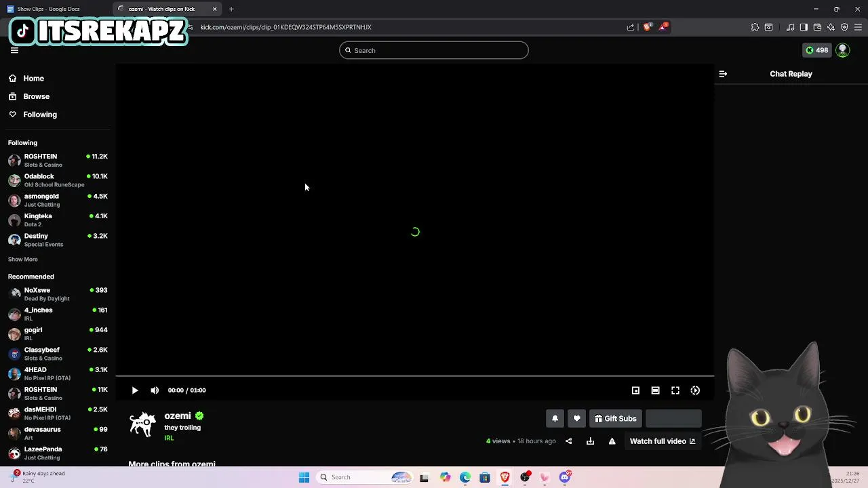Open Brave Wallet icon
Viewport: 868px width, 488px height.
[x=817, y=27]
